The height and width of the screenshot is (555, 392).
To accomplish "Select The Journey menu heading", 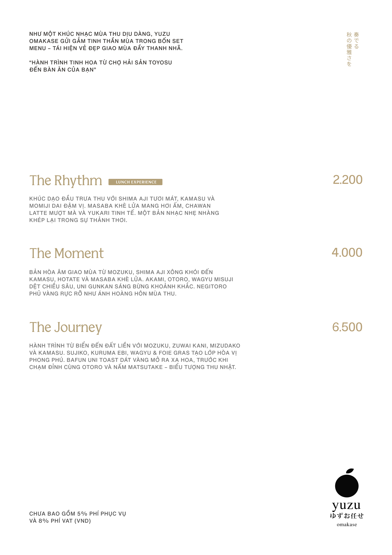I will 66,327.
